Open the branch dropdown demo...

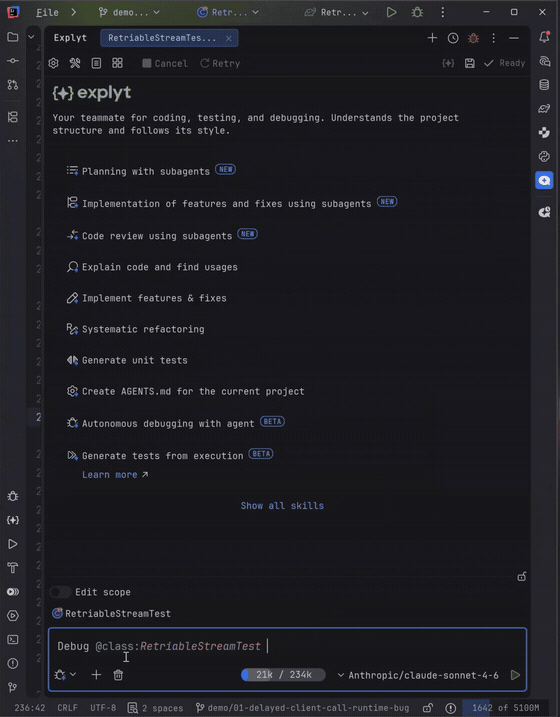pyautogui.click(x=129, y=12)
